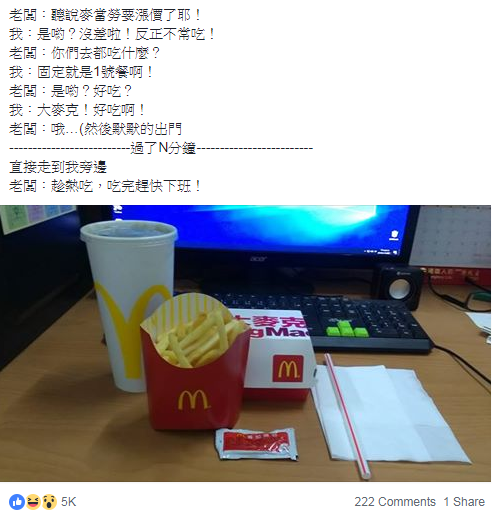The width and height of the screenshot is (492, 522).
Task: Click the Wow surprised reaction icon
Action: pos(49,502)
